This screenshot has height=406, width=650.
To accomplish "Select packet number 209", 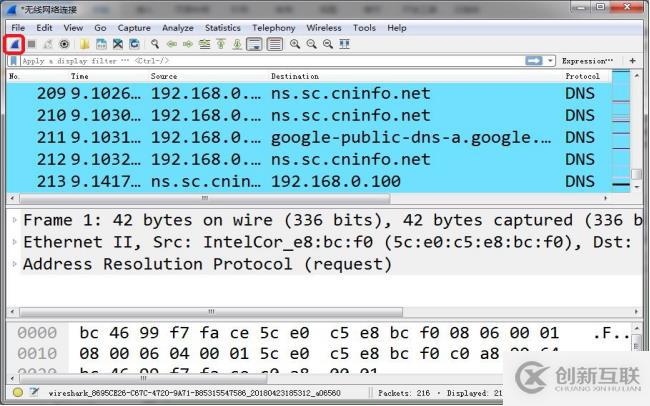I will click(309, 93).
